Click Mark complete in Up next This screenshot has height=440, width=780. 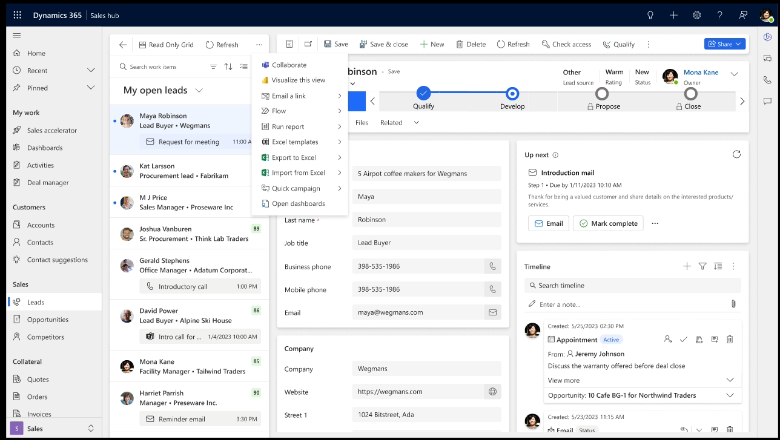pyautogui.click(x=608, y=223)
